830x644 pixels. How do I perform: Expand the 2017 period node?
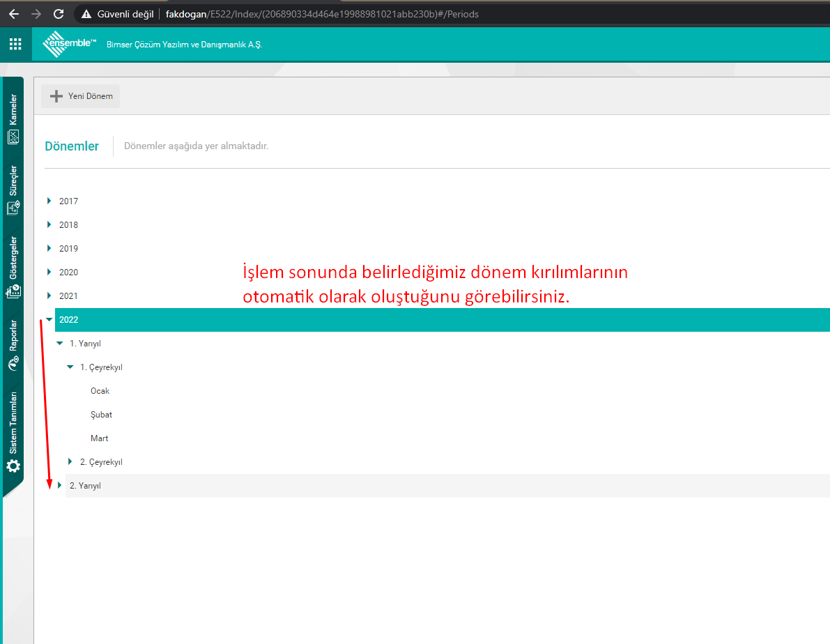(x=49, y=201)
